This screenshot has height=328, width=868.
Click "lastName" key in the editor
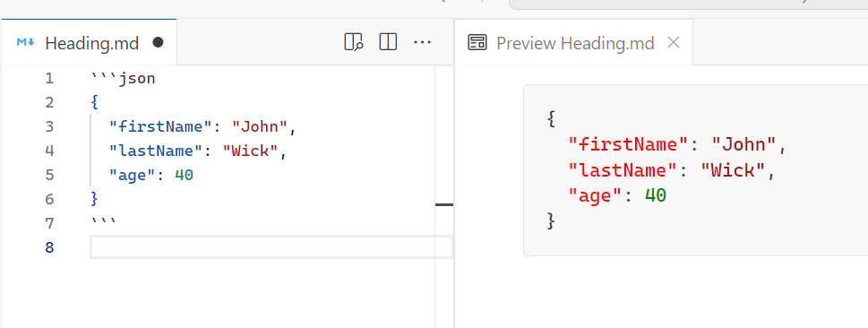pyautogui.click(x=156, y=151)
